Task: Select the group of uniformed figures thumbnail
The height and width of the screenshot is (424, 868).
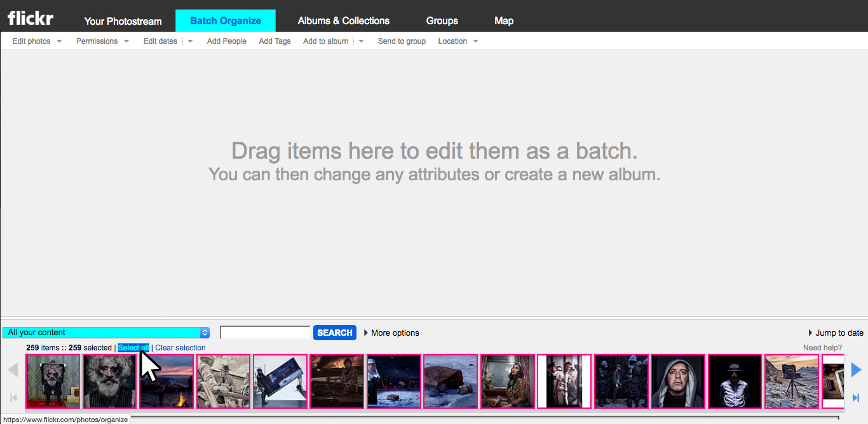Action: click(x=621, y=381)
